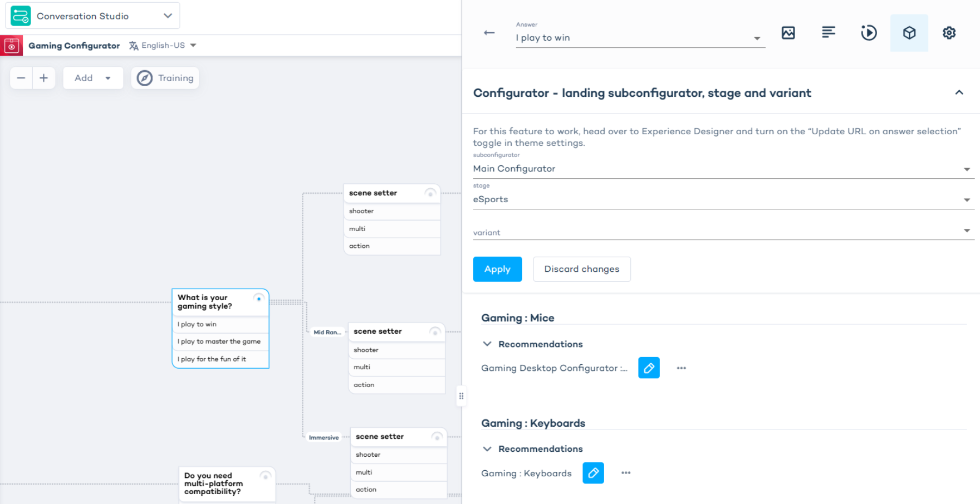The height and width of the screenshot is (504, 980).
Task: Click the Apply button
Action: click(498, 269)
